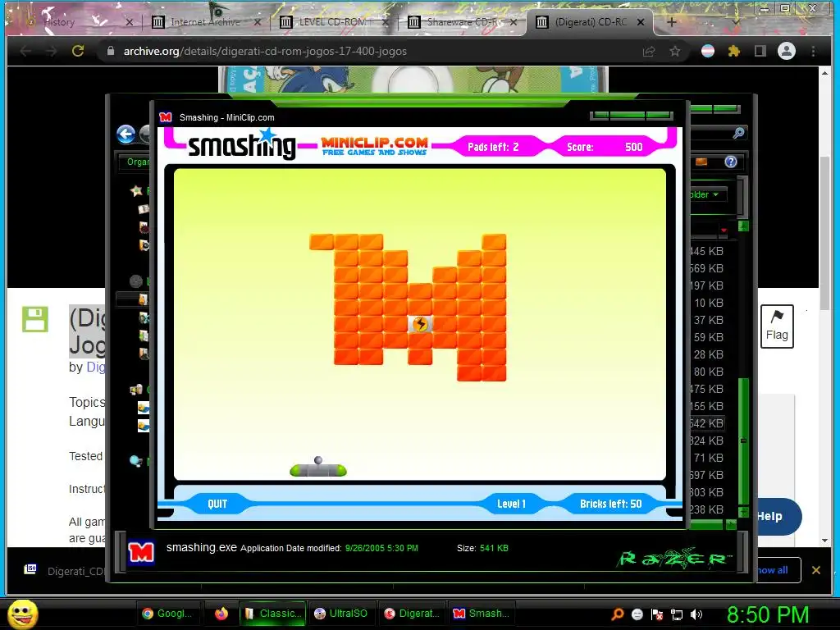The image size is (840, 630).
Task: Switch to Google Chrome taskbar button
Action: [x=169, y=614]
